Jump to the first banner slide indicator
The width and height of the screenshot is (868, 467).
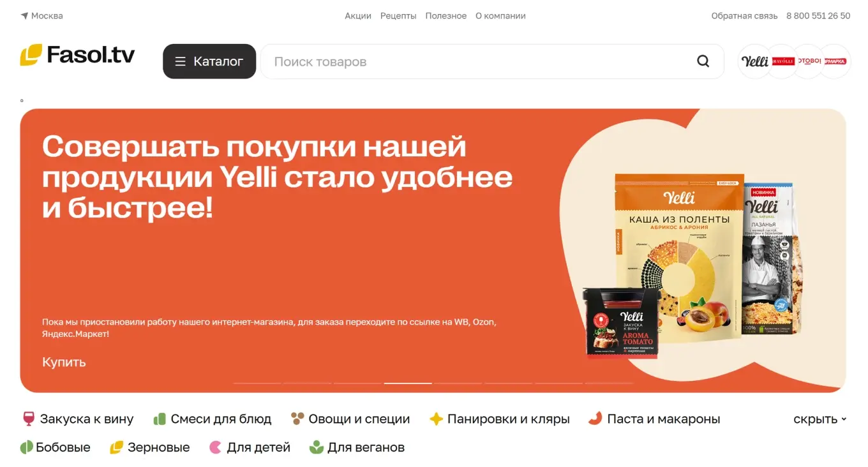tap(257, 383)
